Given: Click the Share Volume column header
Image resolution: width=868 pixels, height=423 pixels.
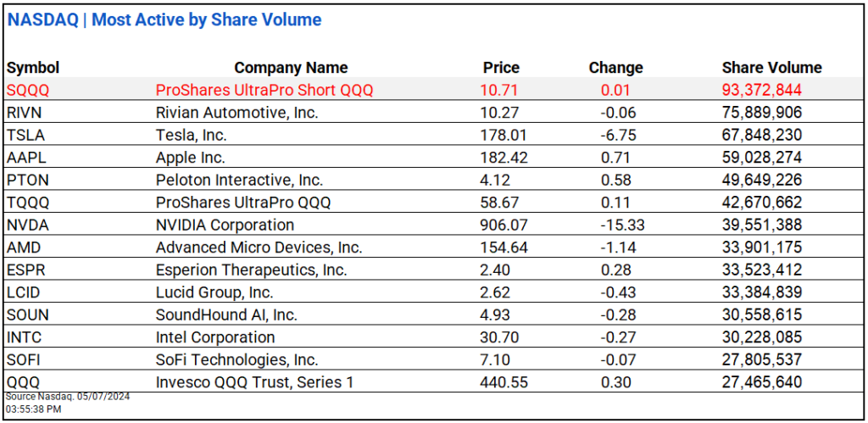Looking at the screenshot, I should [771, 68].
